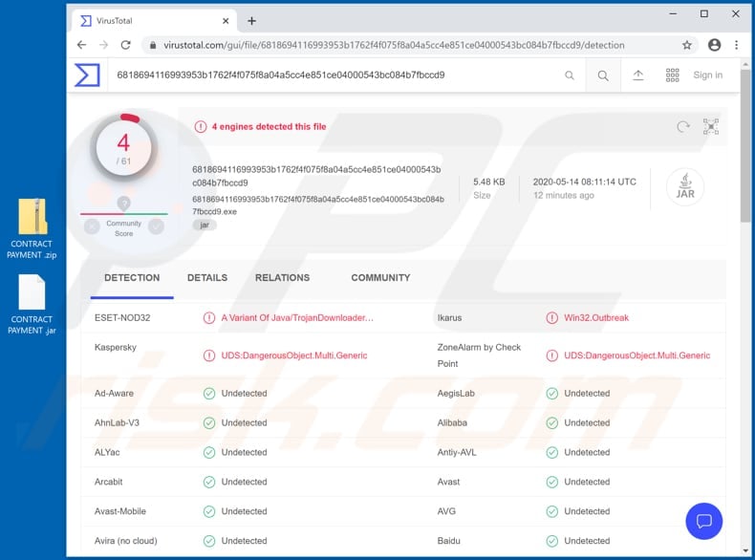Click '4 engines detected this file' message
The image size is (755, 560).
pyautogui.click(x=270, y=127)
